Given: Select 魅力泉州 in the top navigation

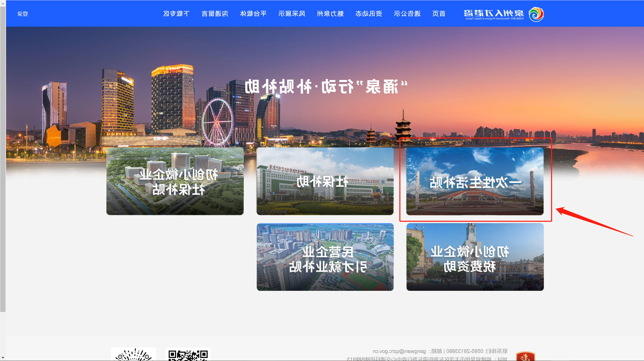Looking at the screenshot, I should (330, 14).
